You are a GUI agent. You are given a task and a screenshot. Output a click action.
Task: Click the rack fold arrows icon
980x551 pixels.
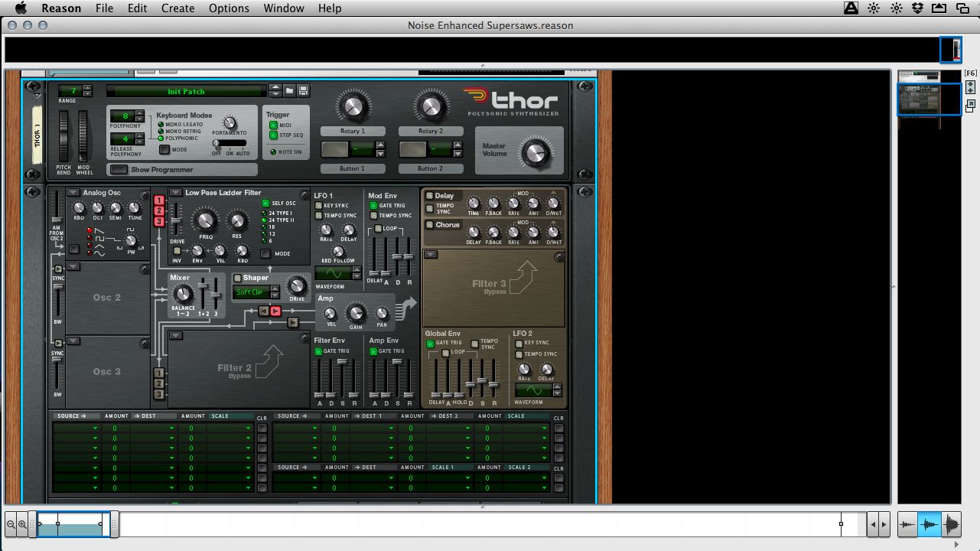coord(970,87)
